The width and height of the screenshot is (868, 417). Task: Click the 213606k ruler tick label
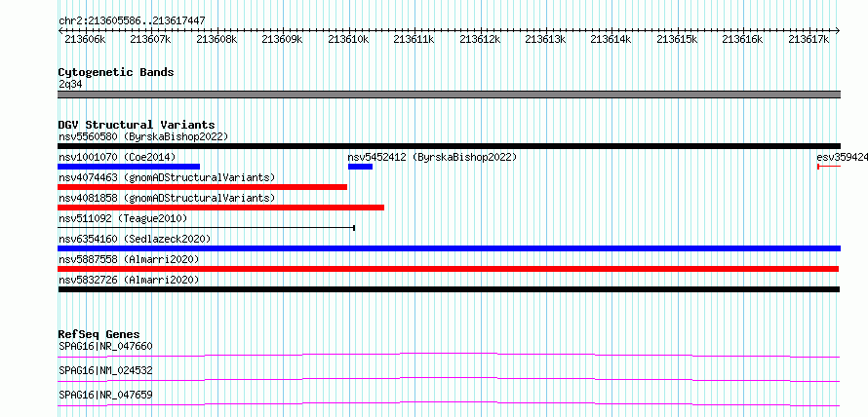tap(85, 39)
